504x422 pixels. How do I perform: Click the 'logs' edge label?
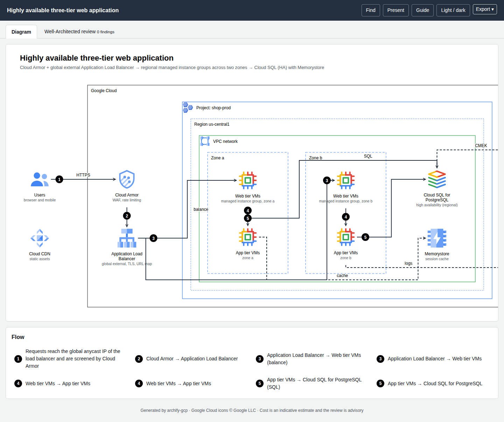(x=408, y=263)
